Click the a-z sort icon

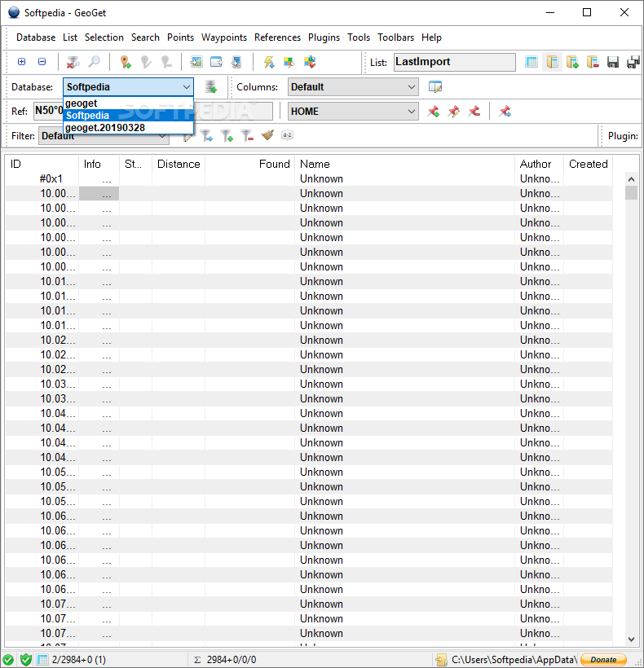[287, 135]
